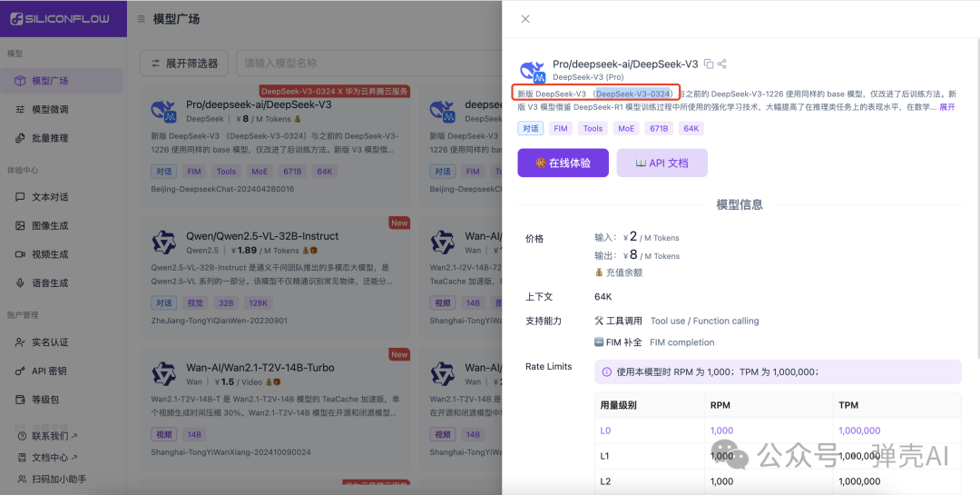The height and width of the screenshot is (495, 980).
Task: Click the 联系我们 link
Action: coord(49,436)
